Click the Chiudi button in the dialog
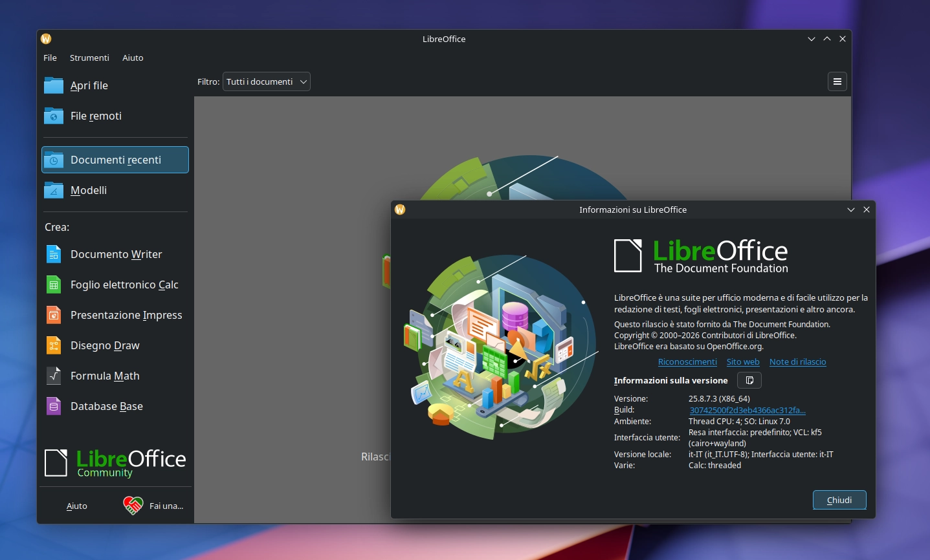 [x=839, y=500]
